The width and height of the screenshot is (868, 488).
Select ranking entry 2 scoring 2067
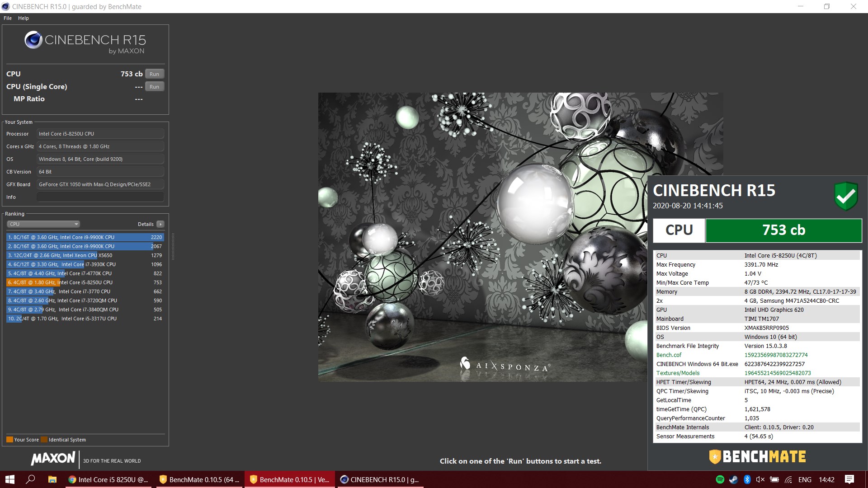85,246
